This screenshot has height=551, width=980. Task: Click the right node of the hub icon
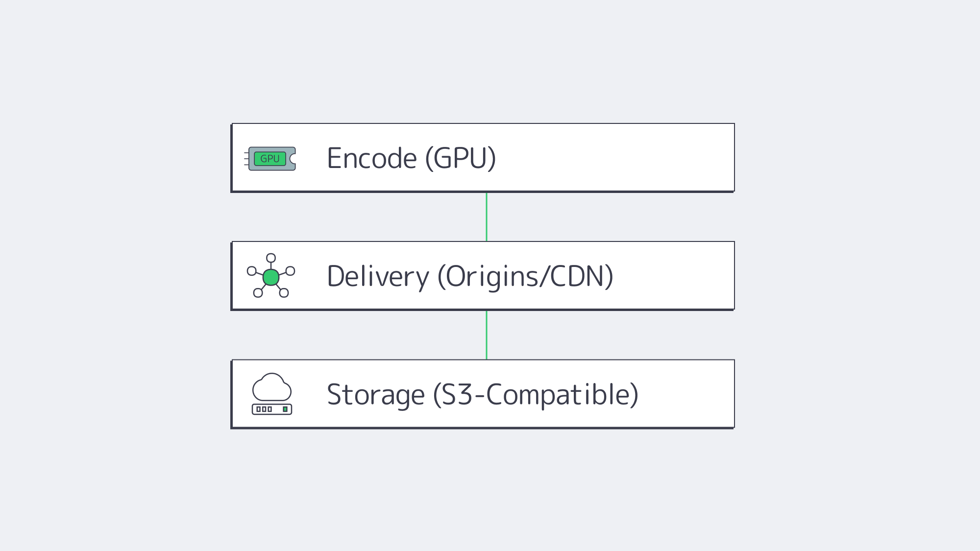(x=290, y=271)
